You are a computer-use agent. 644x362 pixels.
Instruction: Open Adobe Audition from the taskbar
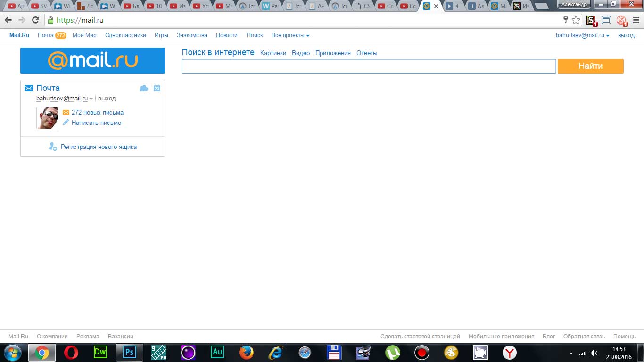pos(217,352)
